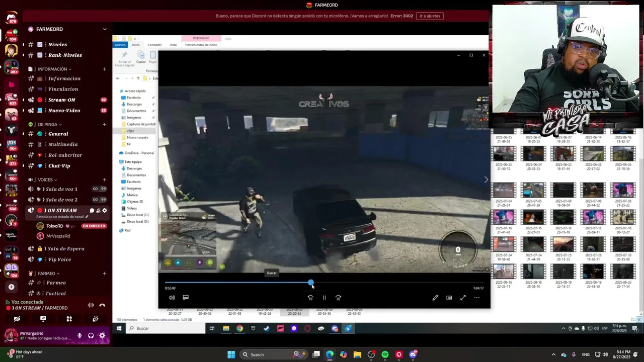Click the unplayed part of video timeline
Viewport: 644px width, 362px height.
point(398,283)
